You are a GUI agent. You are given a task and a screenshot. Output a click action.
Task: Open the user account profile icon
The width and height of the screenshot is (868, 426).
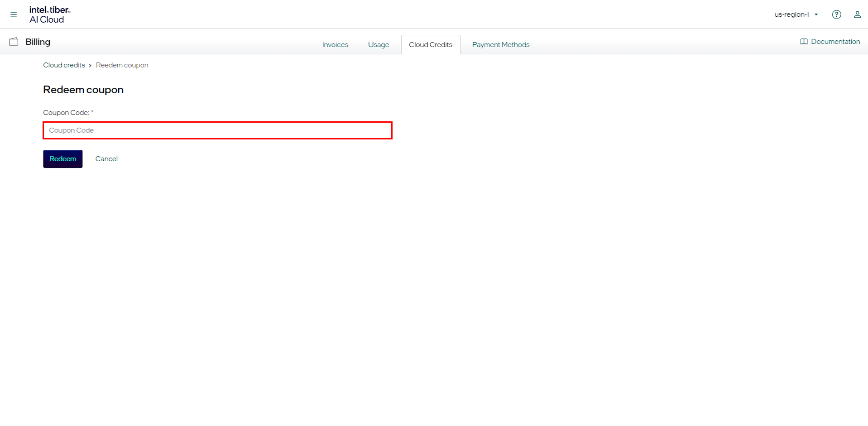pos(857,14)
